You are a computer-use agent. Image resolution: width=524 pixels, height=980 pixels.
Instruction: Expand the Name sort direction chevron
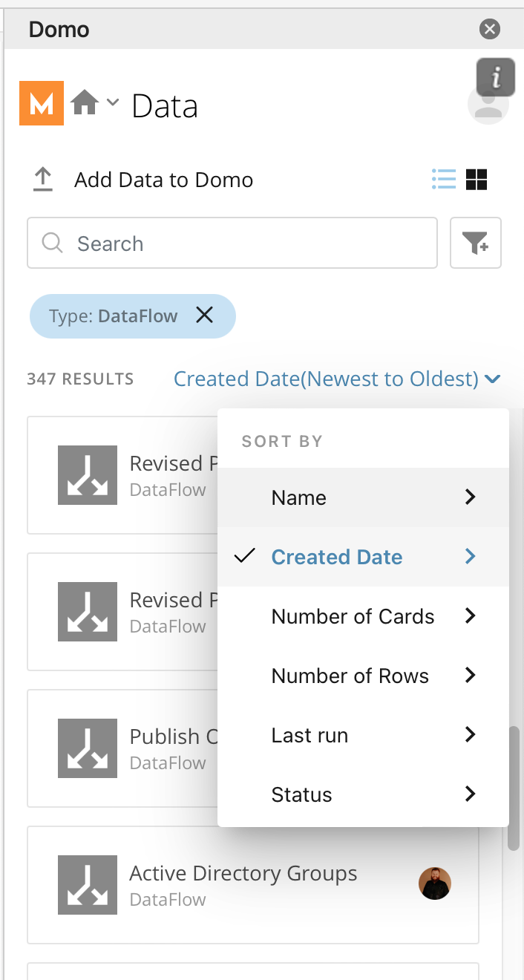[469, 497]
